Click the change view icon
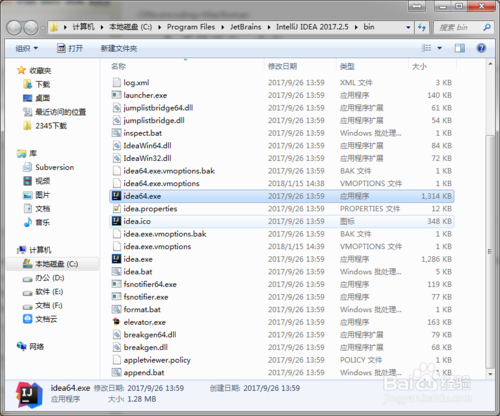The width and height of the screenshot is (500, 416). (426, 48)
